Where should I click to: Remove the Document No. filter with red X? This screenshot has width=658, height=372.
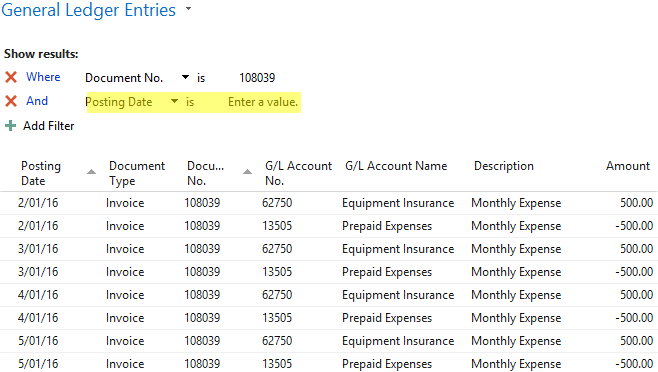tap(11, 77)
